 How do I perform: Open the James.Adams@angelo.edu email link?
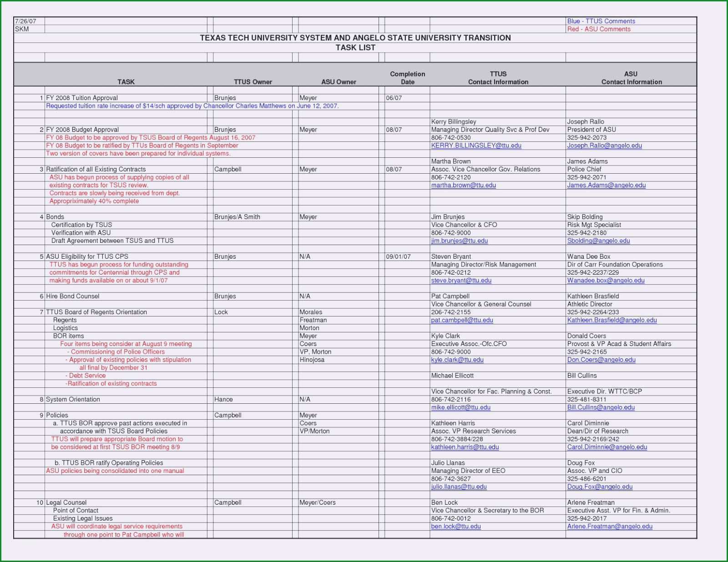click(x=606, y=185)
